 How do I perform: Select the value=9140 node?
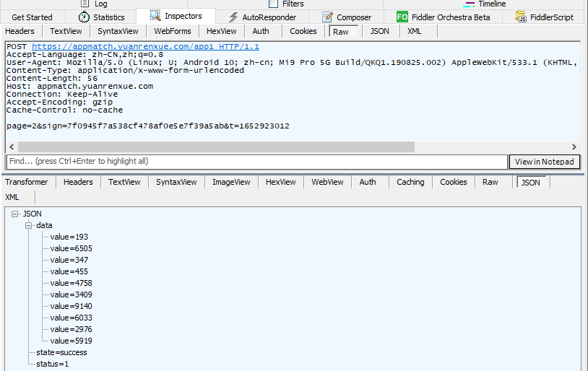[x=71, y=307]
